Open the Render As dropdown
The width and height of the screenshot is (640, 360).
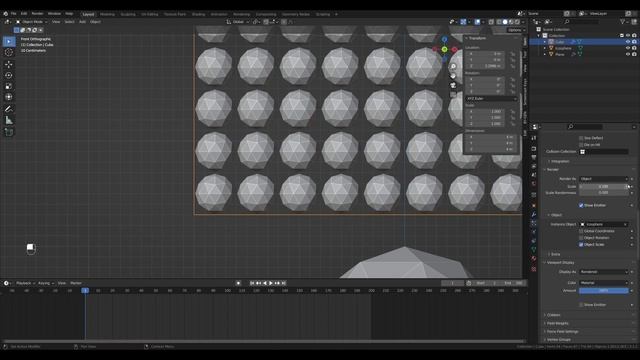604,179
